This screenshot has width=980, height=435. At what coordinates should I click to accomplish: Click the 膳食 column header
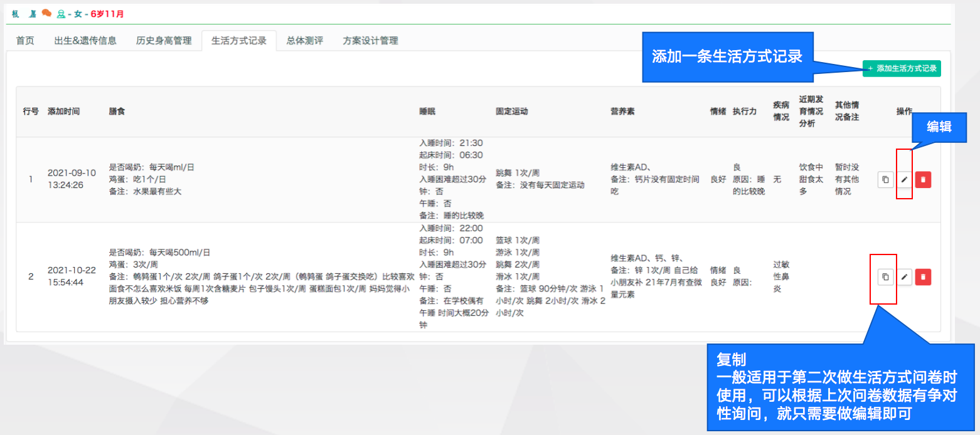pyautogui.click(x=117, y=111)
